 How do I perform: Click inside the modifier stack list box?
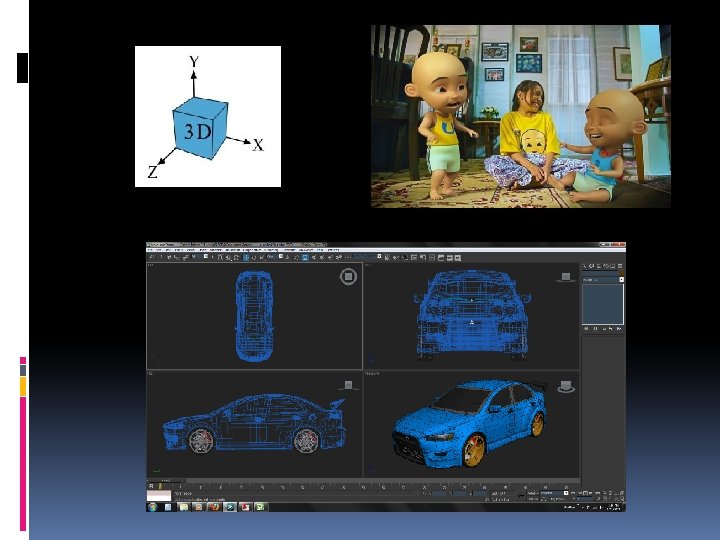pyautogui.click(x=603, y=304)
